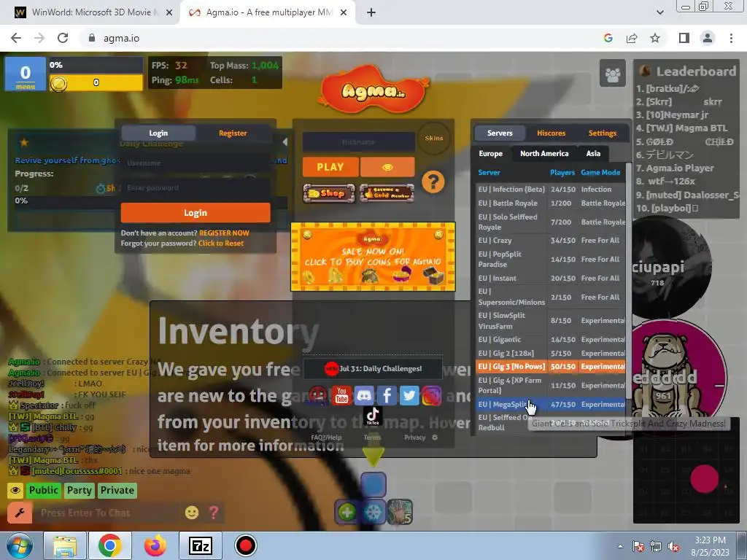The height and width of the screenshot is (560, 747).
Task: Select the EU | Instant server row
Action: pyautogui.click(x=551, y=278)
